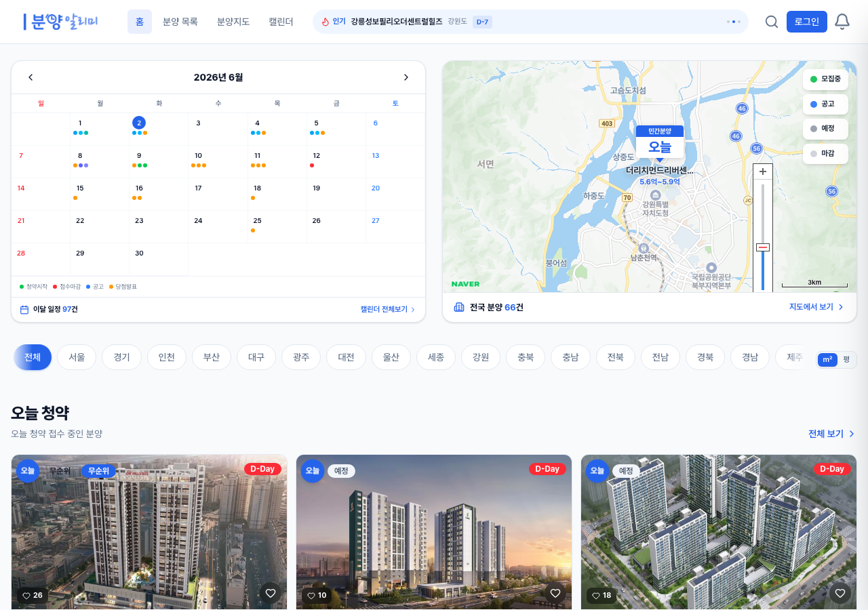Click the 분양알리미 logo

point(60,22)
